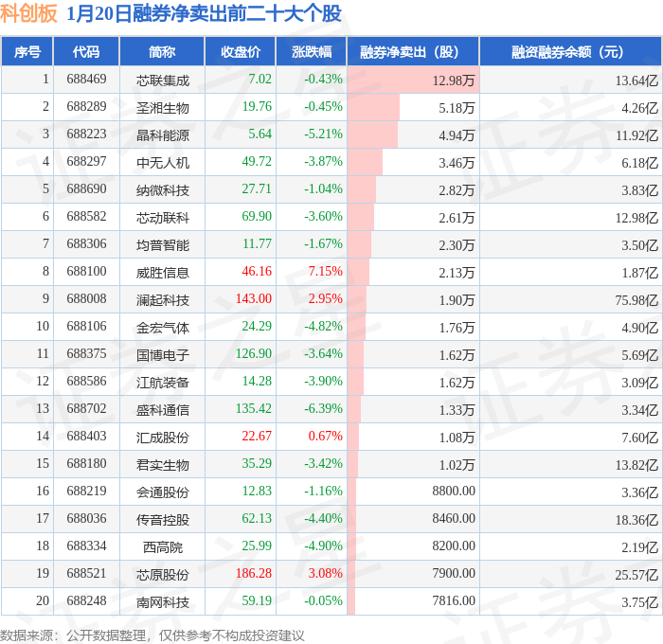
Task: Click the -5.21% change value
Action: (x=323, y=134)
